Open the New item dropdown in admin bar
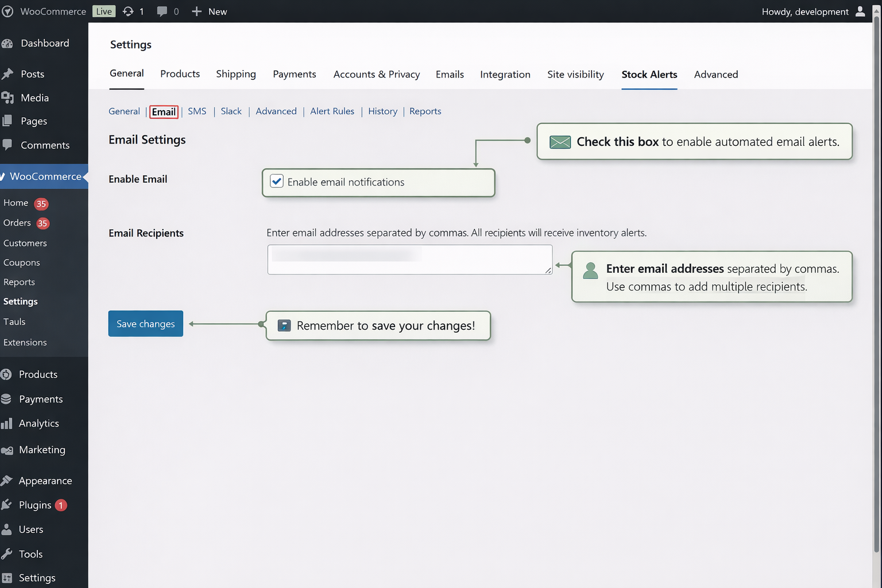882x588 pixels. pyautogui.click(x=209, y=11)
